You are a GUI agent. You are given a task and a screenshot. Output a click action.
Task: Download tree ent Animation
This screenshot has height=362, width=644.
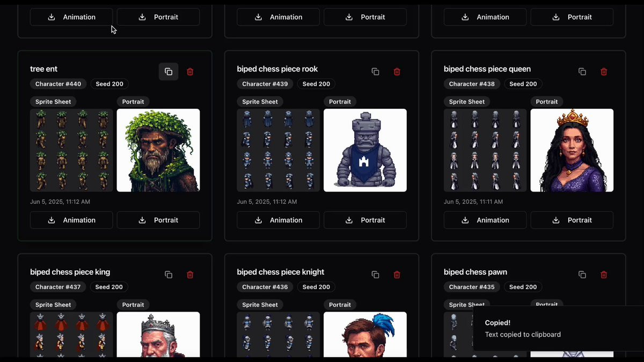tap(71, 220)
